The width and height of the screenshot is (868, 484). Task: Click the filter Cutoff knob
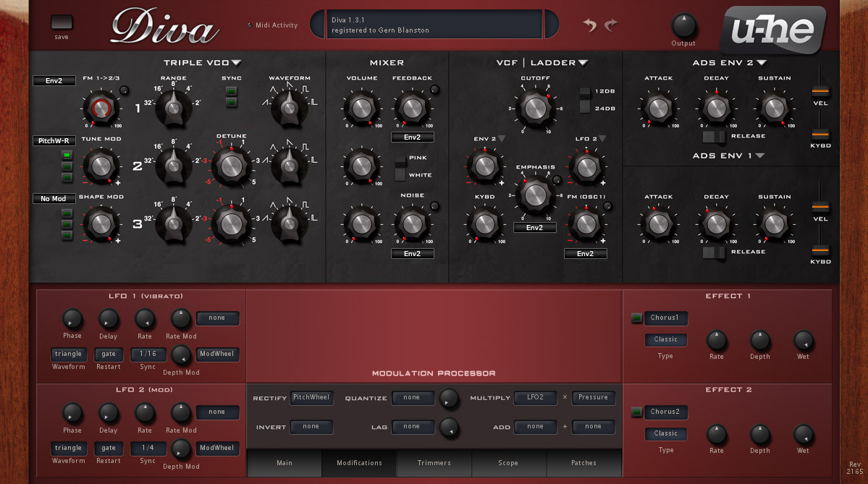535,109
